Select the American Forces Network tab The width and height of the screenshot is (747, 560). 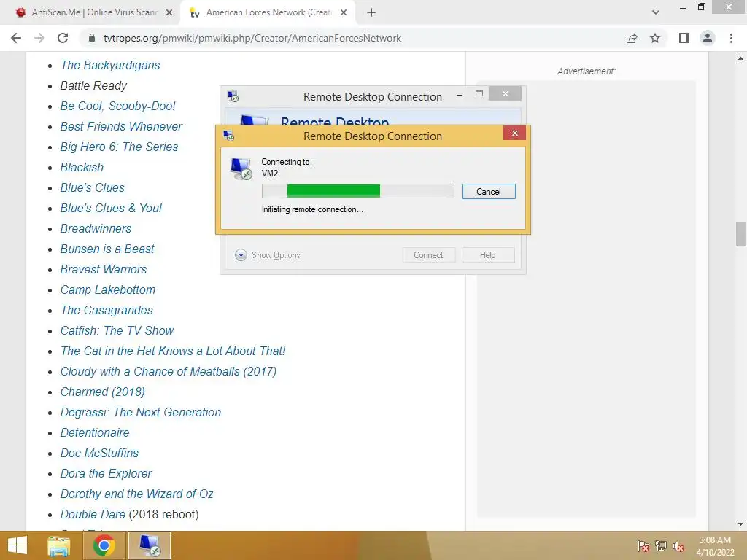(x=268, y=12)
